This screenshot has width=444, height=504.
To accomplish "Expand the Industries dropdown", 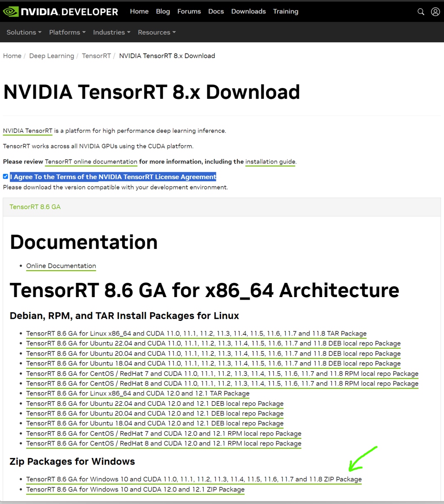I will point(112,32).
